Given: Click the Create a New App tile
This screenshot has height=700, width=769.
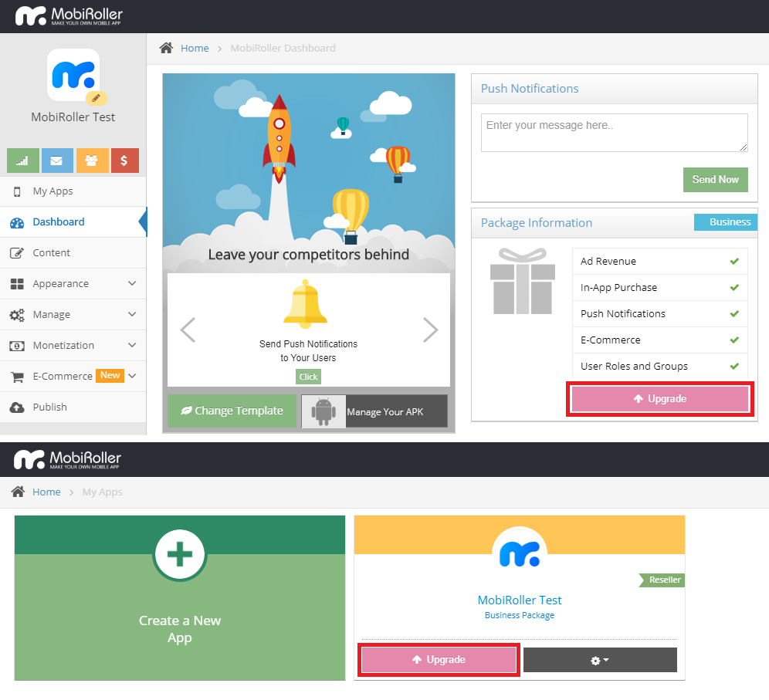Looking at the screenshot, I should point(180,598).
